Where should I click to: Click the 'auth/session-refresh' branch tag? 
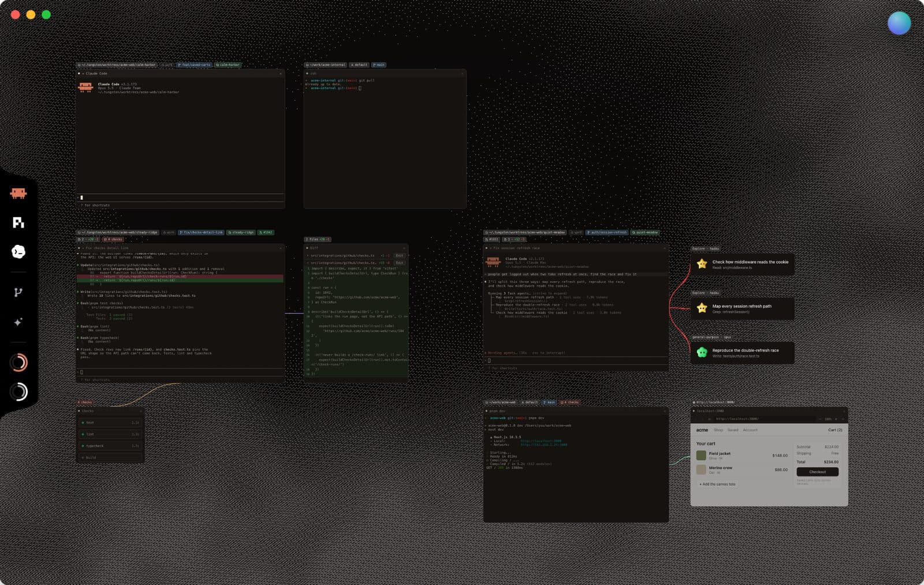coord(607,232)
